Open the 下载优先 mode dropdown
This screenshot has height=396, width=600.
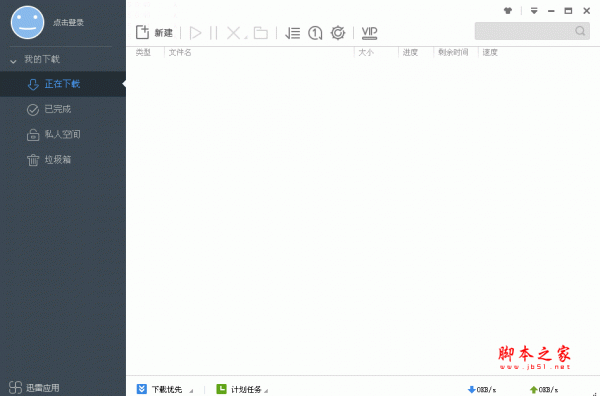point(191,391)
